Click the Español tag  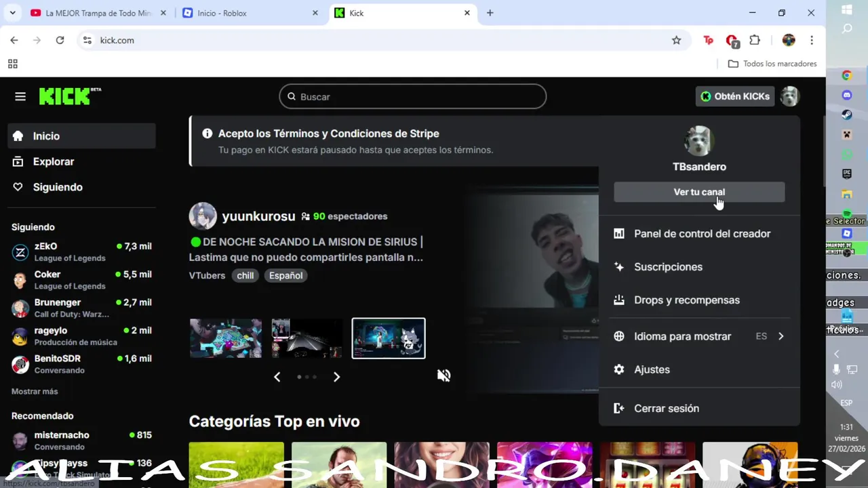[285, 275]
